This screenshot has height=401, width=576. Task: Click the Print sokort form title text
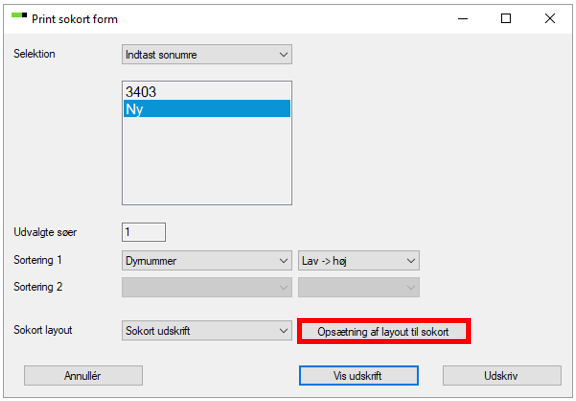click(75, 19)
